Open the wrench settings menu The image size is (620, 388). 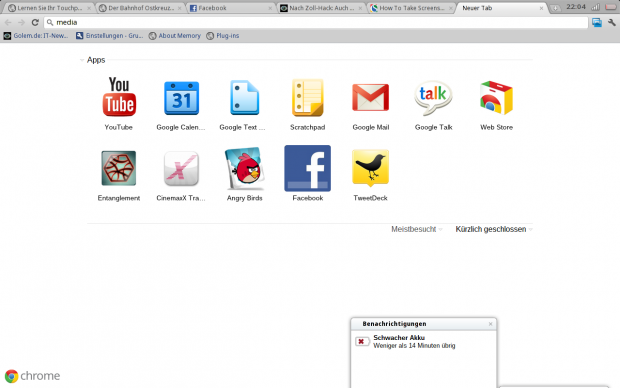[x=612, y=23]
